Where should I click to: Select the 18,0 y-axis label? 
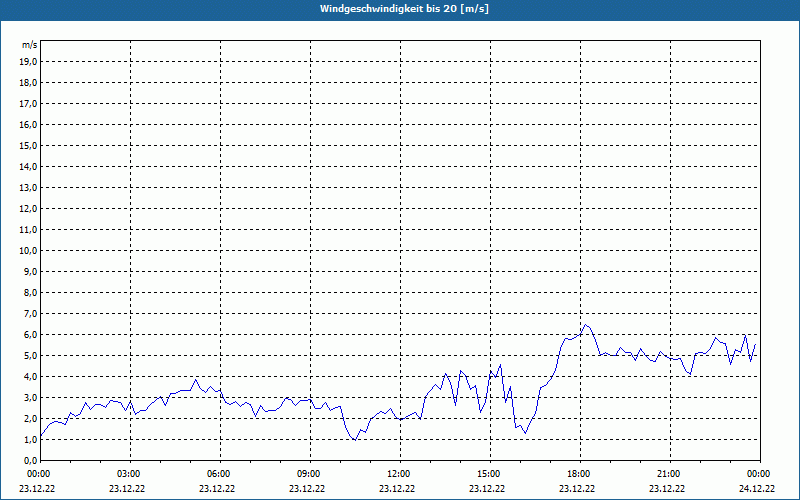point(28,83)
